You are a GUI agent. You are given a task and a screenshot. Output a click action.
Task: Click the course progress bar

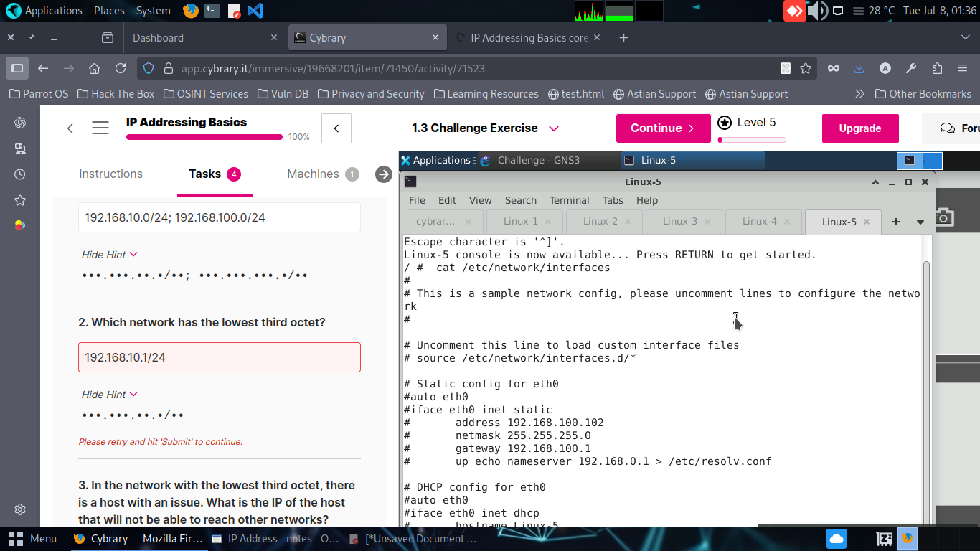(x=204, y=137)
